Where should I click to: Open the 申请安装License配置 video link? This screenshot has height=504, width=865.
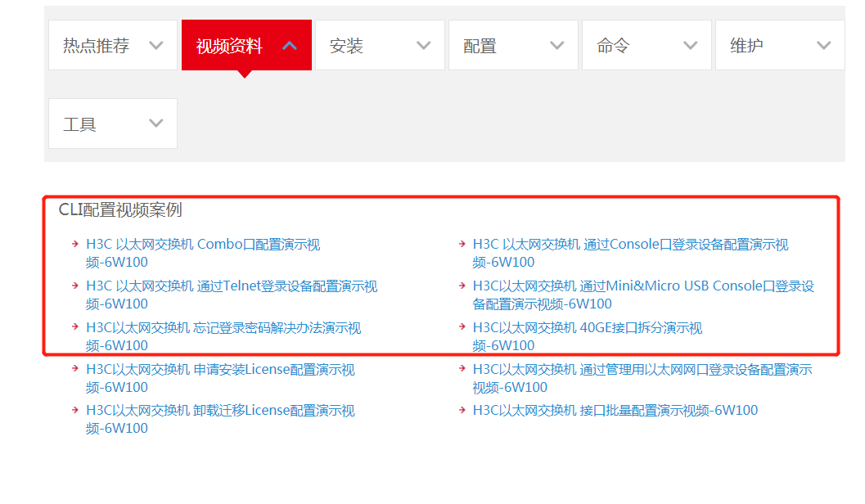click(220, 378)
